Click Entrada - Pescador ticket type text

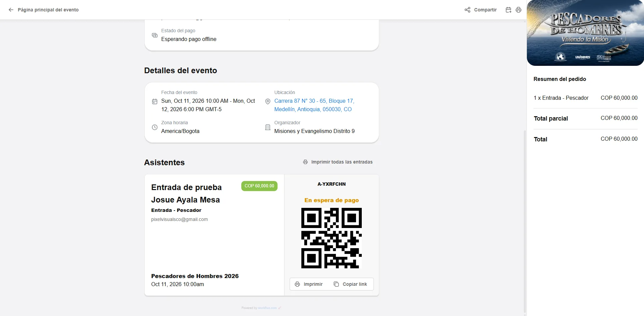pos(176,210)
